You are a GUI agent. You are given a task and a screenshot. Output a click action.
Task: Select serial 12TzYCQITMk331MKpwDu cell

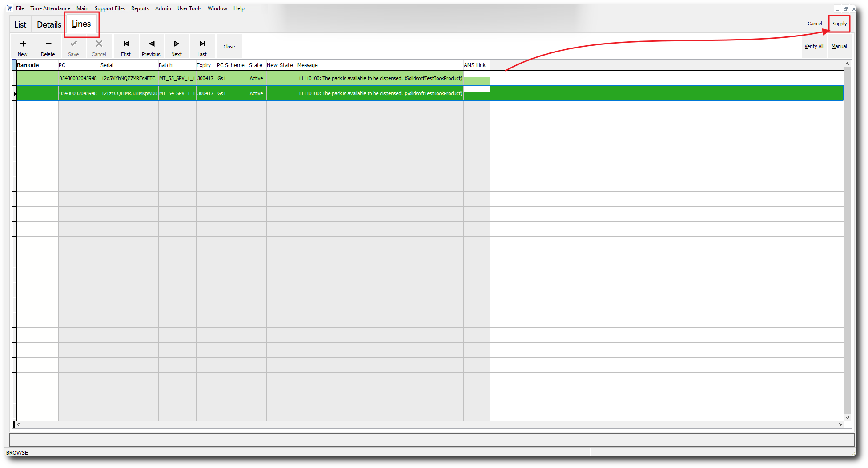point(129,93)
